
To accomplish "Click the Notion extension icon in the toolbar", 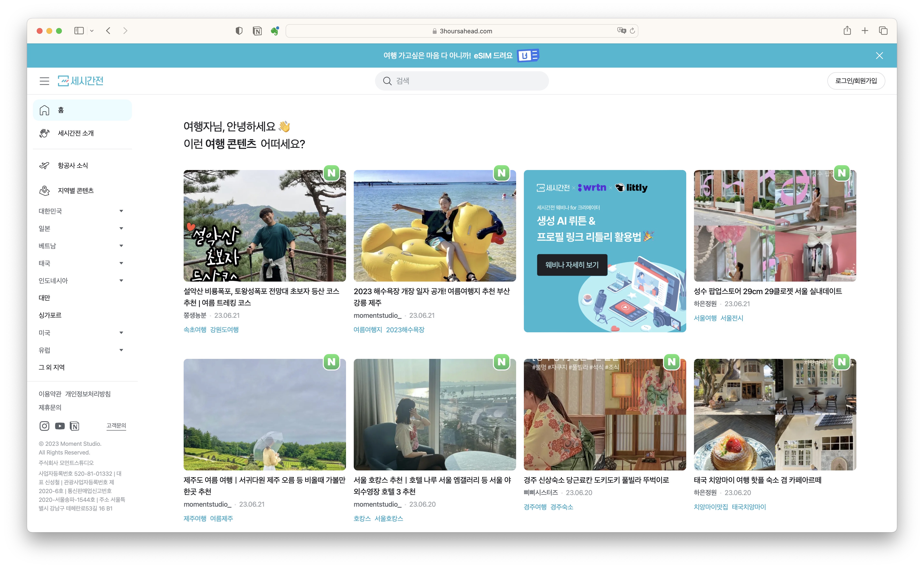I will [x=257, y=31].
